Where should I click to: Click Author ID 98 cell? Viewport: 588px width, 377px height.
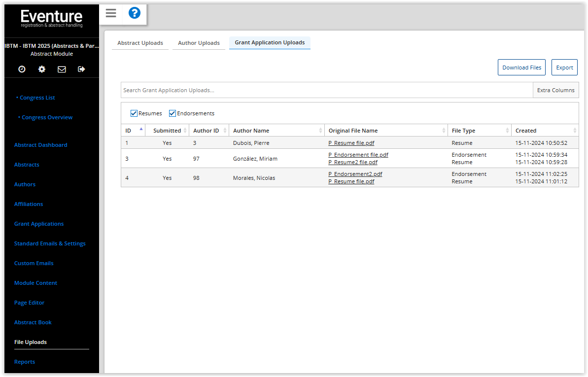pyautogui.click(x=196, y=178)
